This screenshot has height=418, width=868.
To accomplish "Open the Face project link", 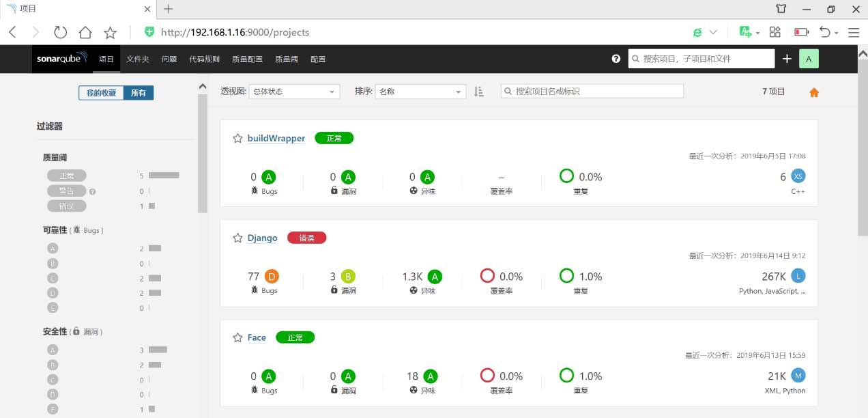I will pos(257,337).
